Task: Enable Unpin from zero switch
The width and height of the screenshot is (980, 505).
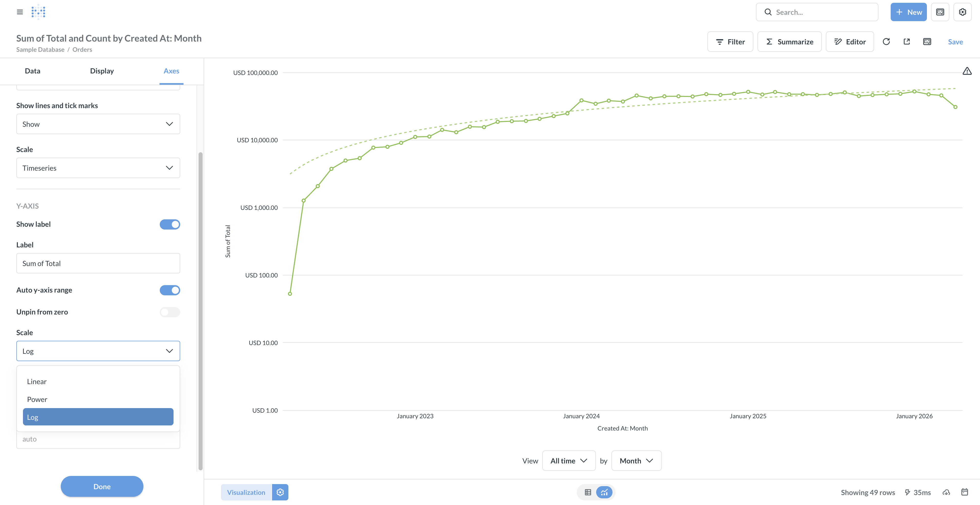Action: (x=170, y=312)
